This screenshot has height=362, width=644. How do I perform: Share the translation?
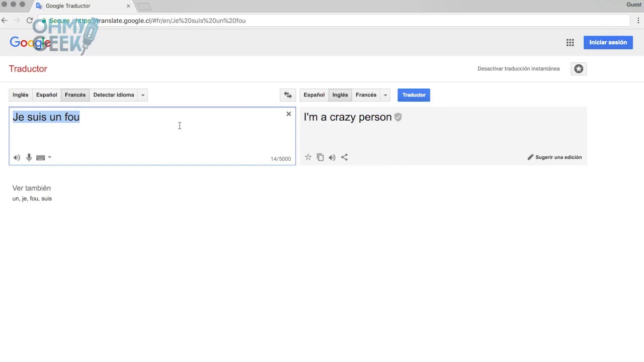click(x=344, y=157)
